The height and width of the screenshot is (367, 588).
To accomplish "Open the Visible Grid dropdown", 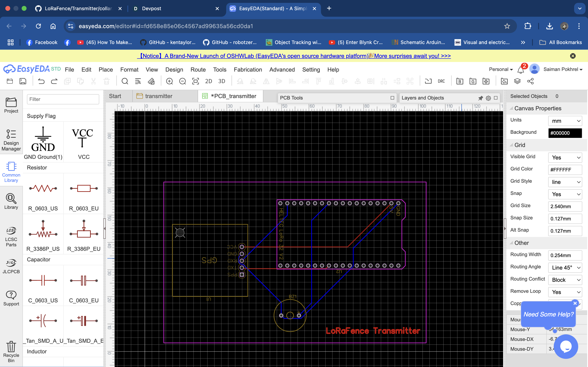I will (565, 158).
